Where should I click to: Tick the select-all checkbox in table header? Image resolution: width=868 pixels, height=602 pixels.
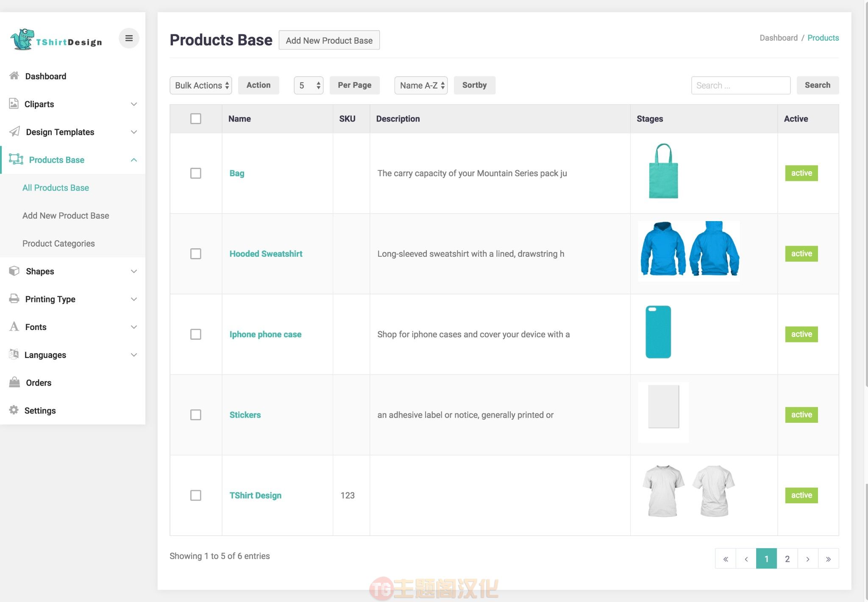pyautogui.click(x=196, y=119)
